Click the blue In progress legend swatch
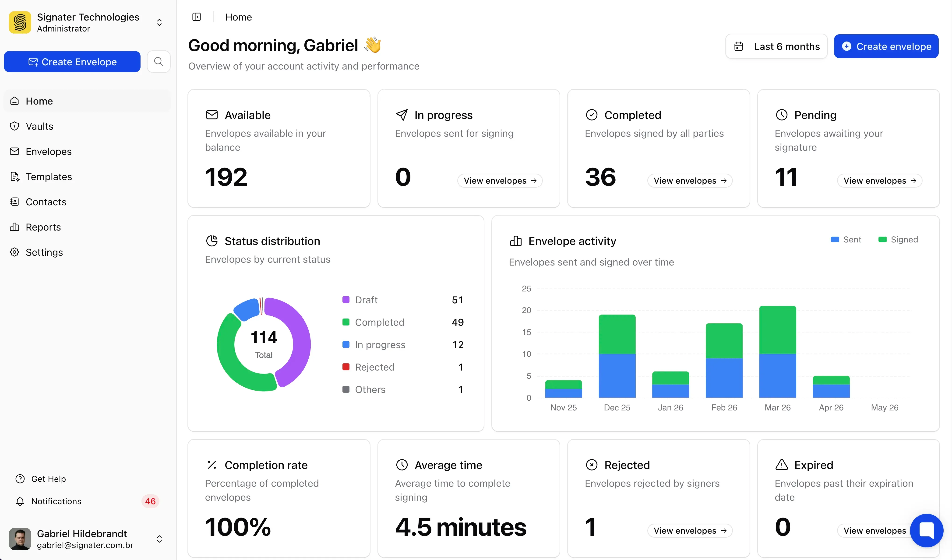The height and width of the screenshot is (560, 952). (346, 344)
